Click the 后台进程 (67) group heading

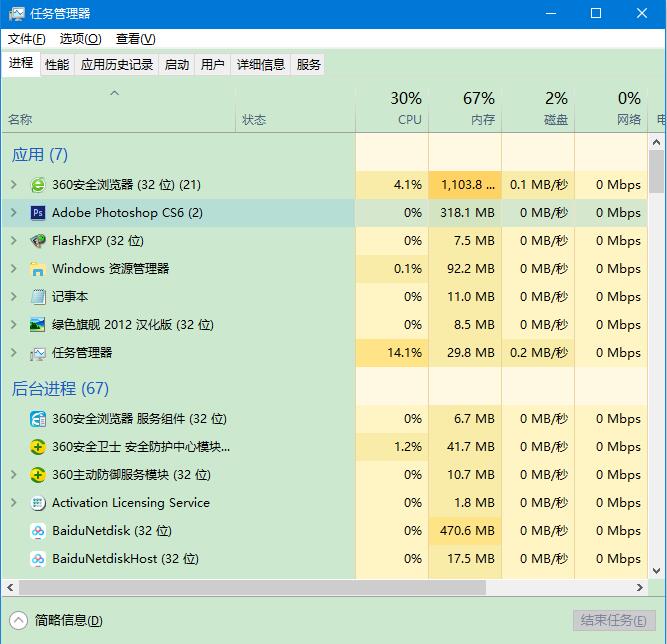point(60,389)
